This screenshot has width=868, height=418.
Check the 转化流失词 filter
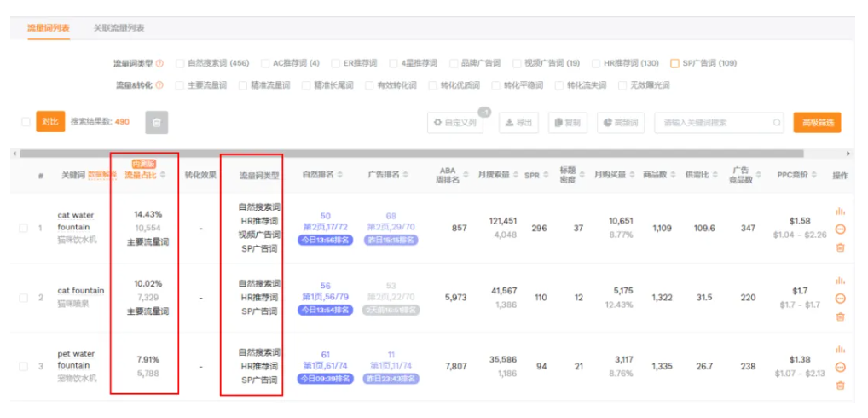[559, 85]
